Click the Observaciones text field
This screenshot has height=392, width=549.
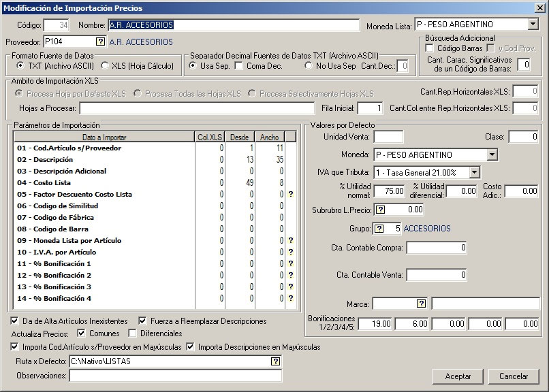pyautogui.click(x=175, y=376)
